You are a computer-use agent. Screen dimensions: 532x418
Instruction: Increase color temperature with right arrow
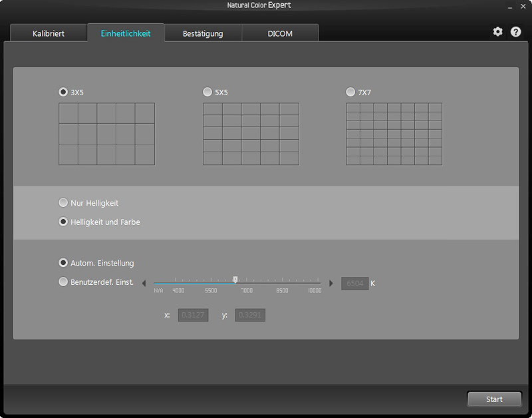point(331,283)
